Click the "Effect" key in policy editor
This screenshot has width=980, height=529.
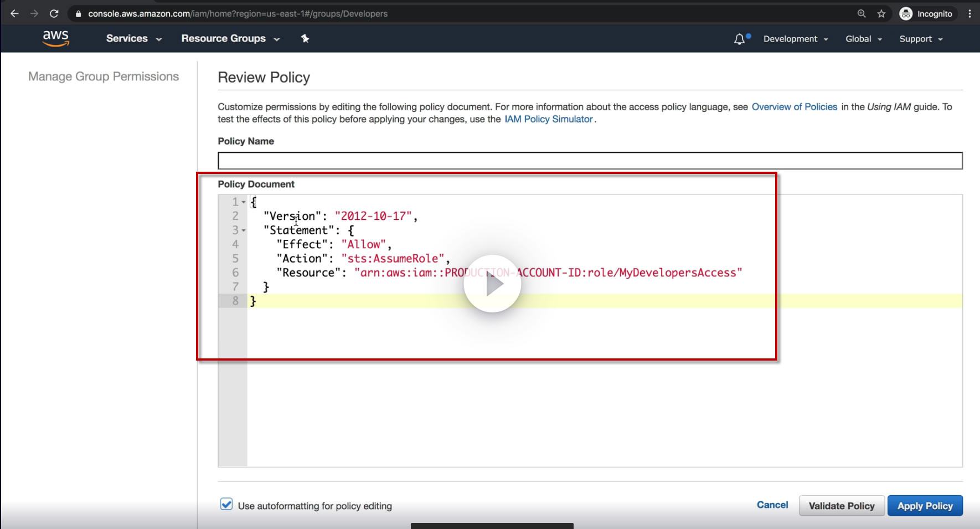[x=302, y=244]
